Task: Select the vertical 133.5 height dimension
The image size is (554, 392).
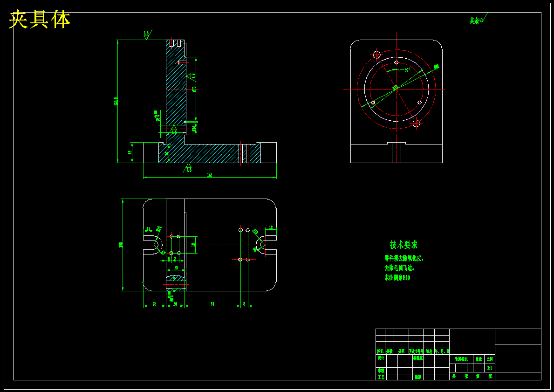Action: pyautogui.click(x=116, y=101)
